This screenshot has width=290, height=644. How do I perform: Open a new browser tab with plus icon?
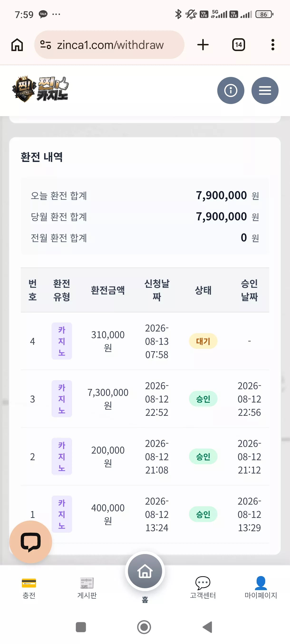click(x=203, y=45)
